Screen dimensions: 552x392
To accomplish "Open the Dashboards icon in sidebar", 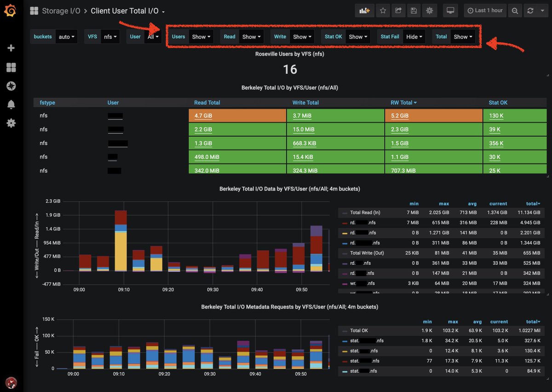I will click(x=11, y=68).
